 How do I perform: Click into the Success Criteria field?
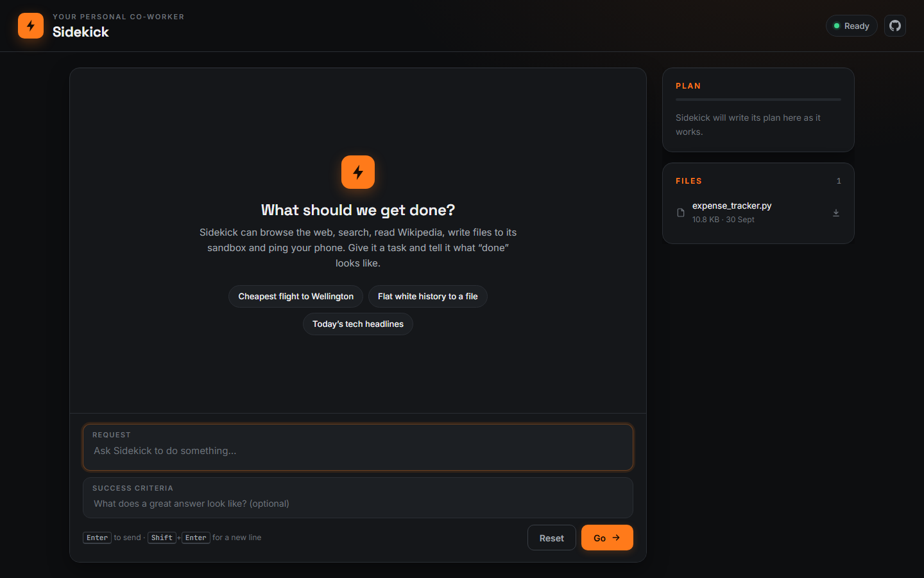point(358,498)
